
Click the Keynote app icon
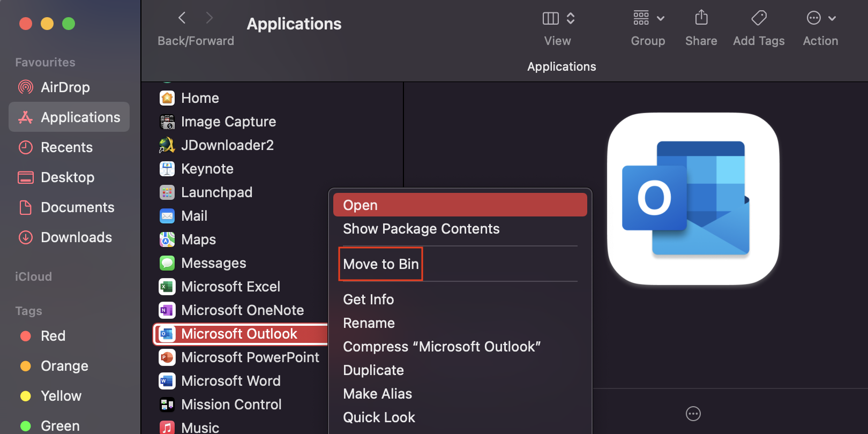click(x=167, y=169)
